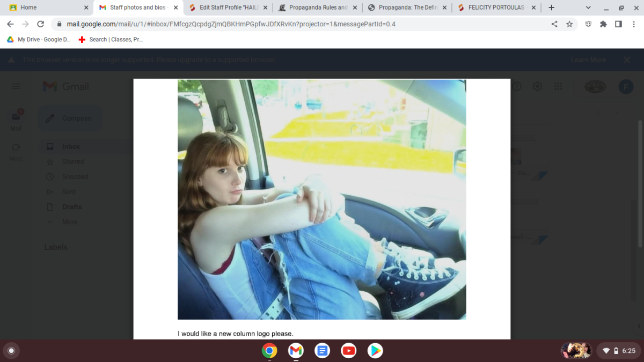Open the shield extension icon
Image resolution: width=644 pixels, height=362 pixels.
pyautogui.click(x=588, y=24)
